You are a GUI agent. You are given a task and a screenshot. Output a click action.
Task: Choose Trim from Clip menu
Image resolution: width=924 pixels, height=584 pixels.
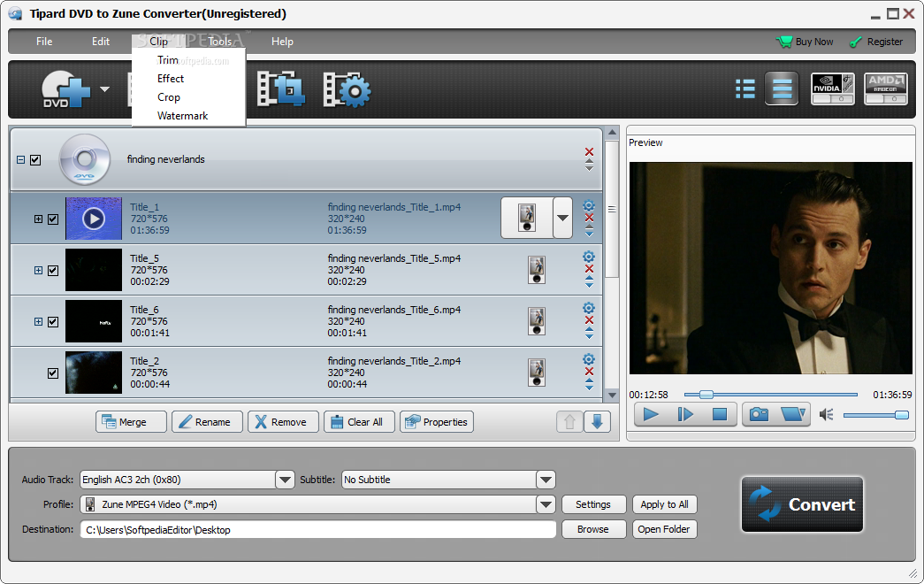coord(168,60)
